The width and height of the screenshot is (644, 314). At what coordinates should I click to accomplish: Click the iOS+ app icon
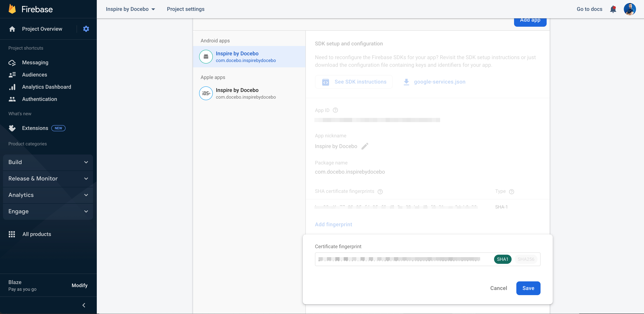click(x=206, y=93)
